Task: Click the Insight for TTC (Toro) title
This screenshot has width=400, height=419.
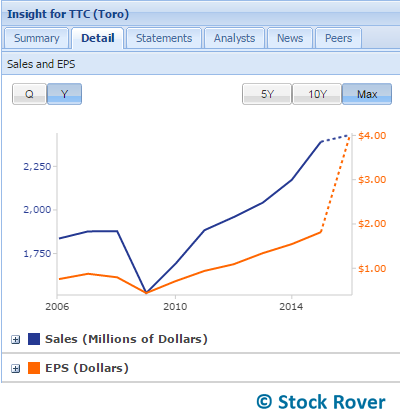Action: click(68, 14)
